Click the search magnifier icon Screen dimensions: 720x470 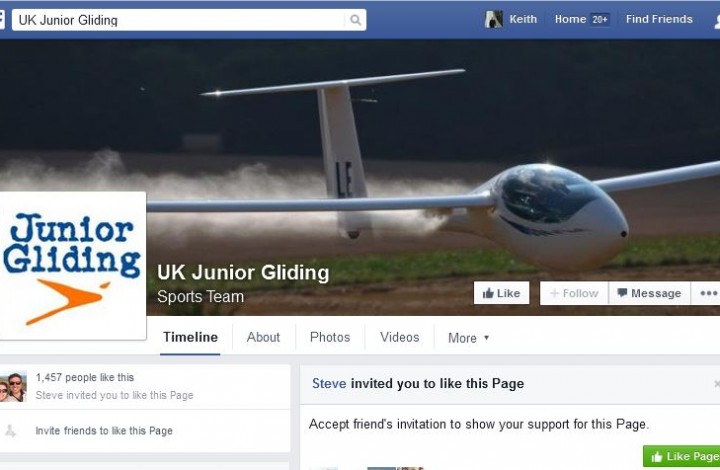click(355, 20)
